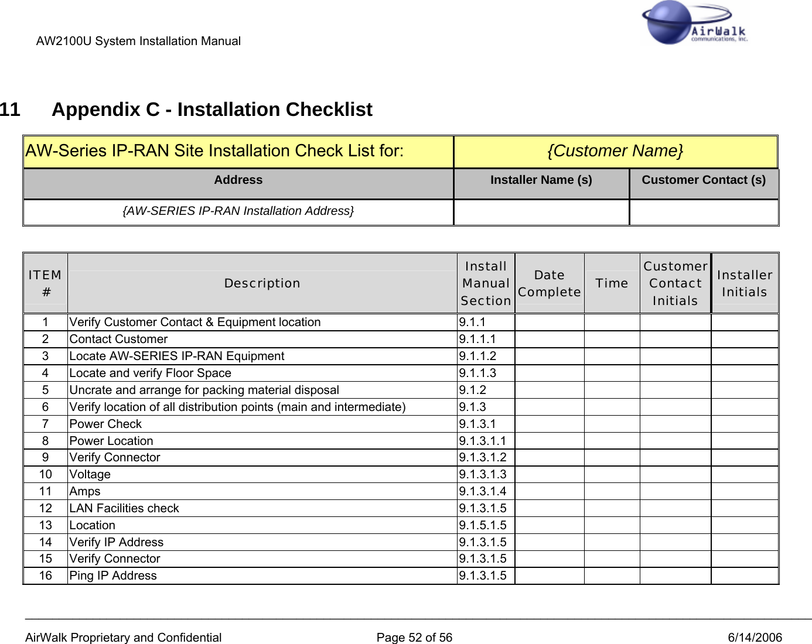Click the empty cell under Installer Name (s)
This screenshot has width=812, height=644.
click(541, 212)
